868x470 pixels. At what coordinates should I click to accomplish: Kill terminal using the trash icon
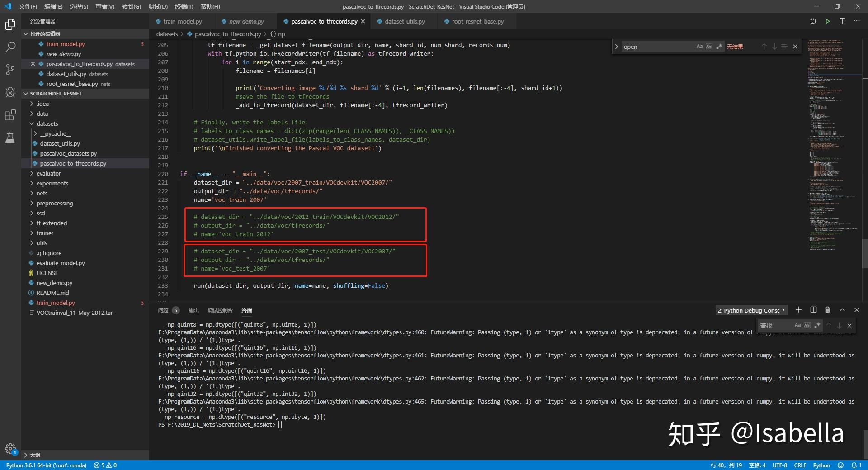coord(827,310)
